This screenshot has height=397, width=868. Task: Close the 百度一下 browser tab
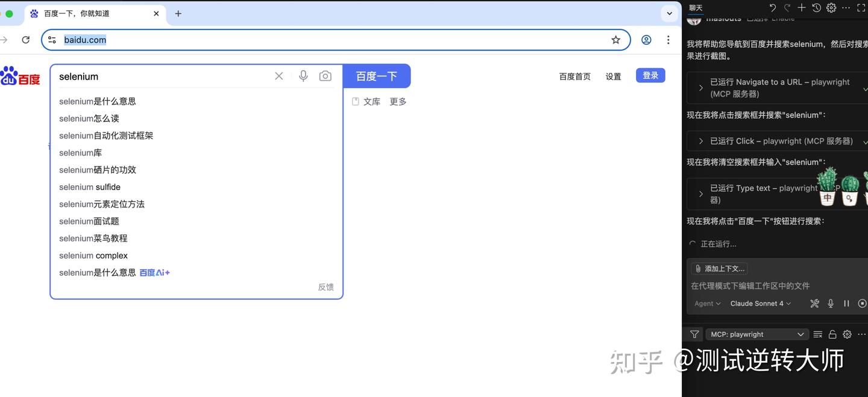tap(156, 13)
